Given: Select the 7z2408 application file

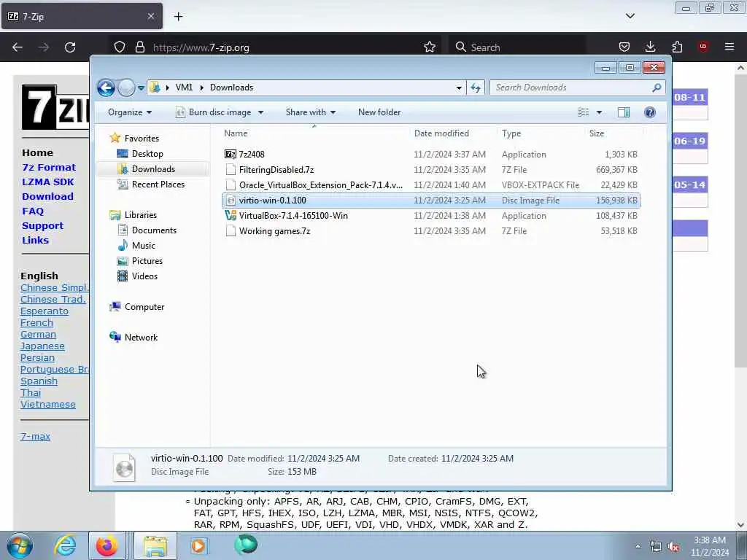Looking at the screenshot, I should tap(430, 155).
